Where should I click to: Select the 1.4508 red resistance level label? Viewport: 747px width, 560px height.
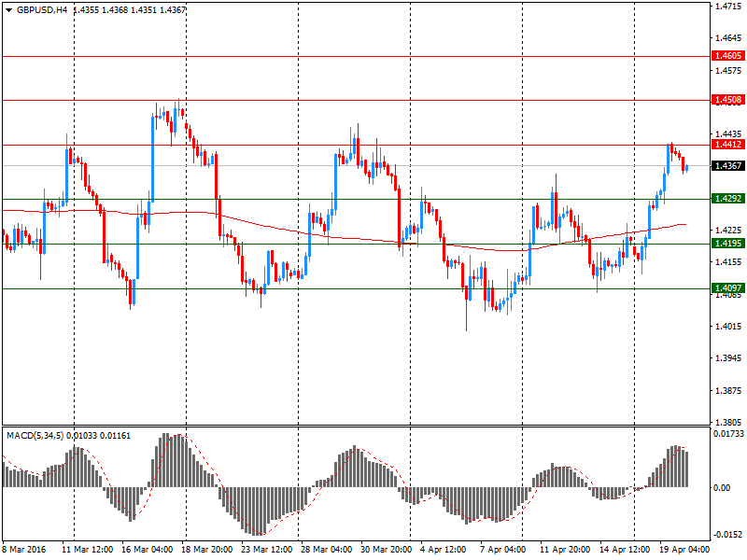728,100
